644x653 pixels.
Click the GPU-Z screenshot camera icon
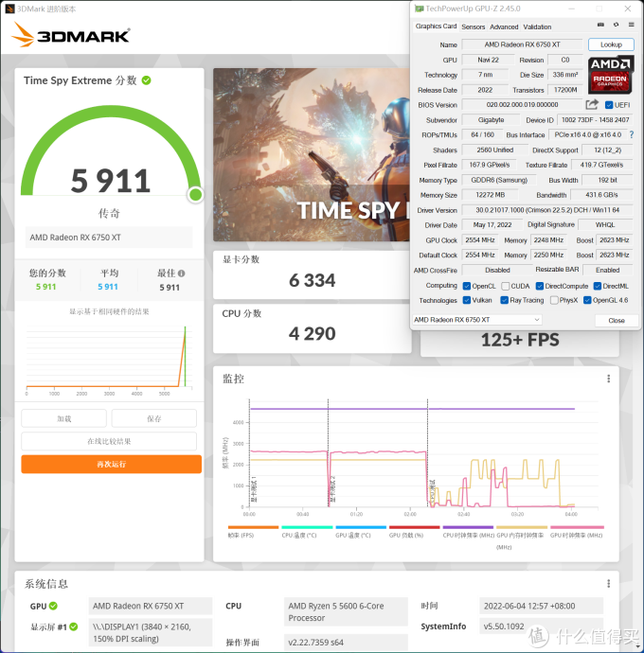pyautogui.click(x=600, y=26)
